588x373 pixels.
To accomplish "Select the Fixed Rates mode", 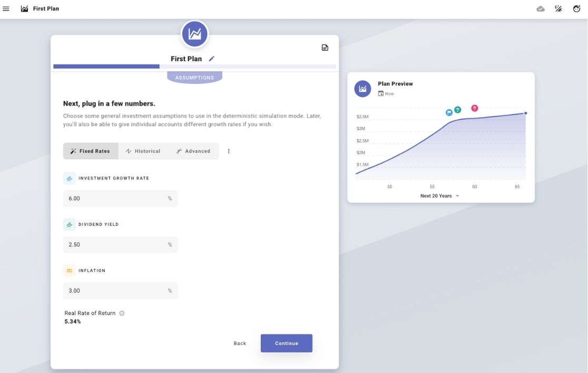I will click(x=91, y=151).
